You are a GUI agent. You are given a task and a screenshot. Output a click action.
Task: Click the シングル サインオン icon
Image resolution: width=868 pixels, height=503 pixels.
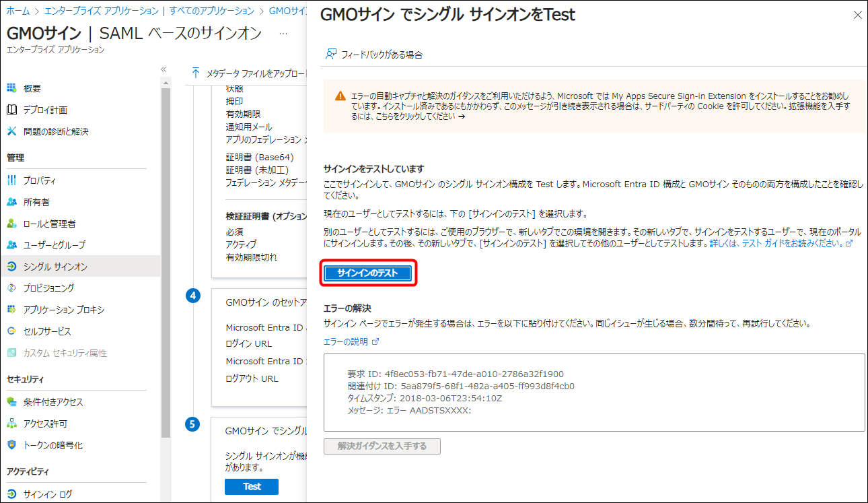(x=11, y=267)
